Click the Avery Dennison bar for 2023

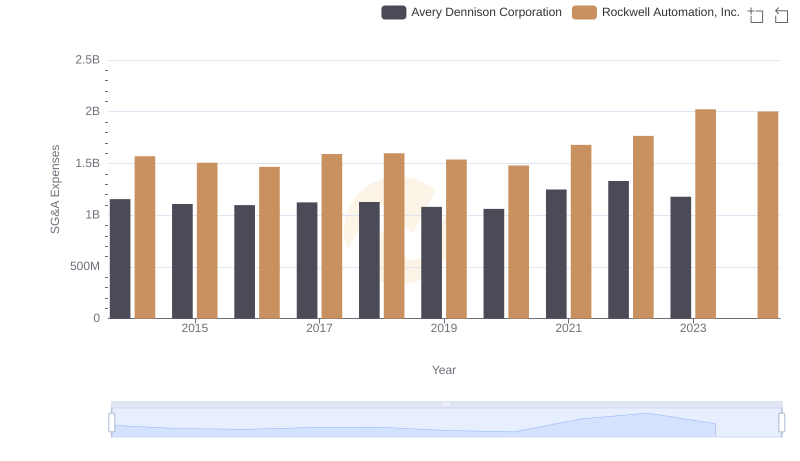point(680,258)
